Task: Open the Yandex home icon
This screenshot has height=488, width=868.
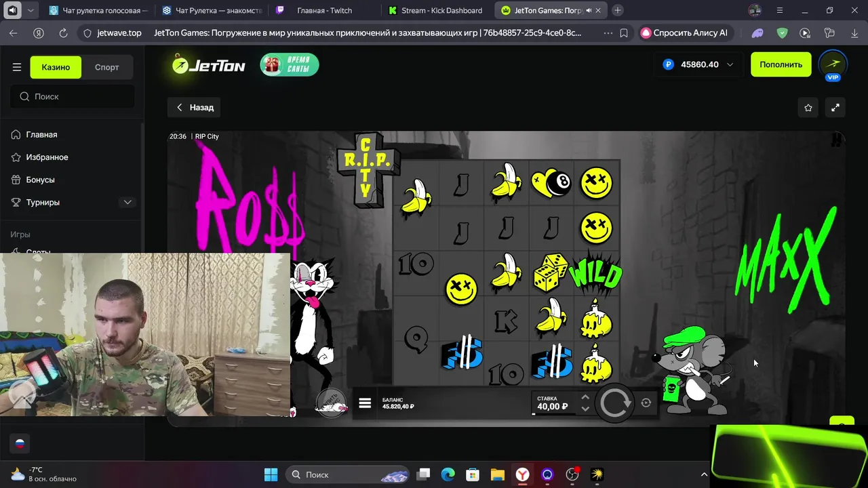Action: [39, 33]
